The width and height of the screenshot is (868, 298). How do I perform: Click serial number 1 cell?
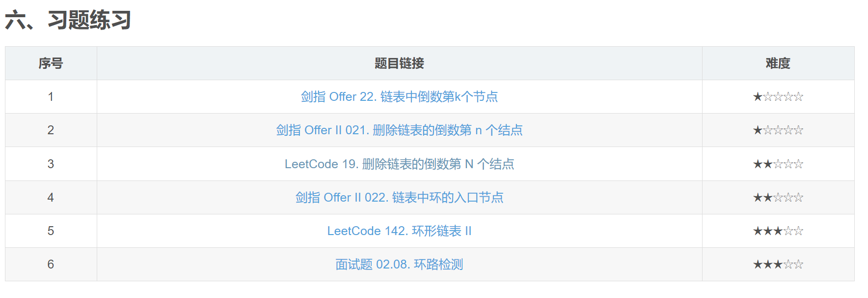click(51, 97)
